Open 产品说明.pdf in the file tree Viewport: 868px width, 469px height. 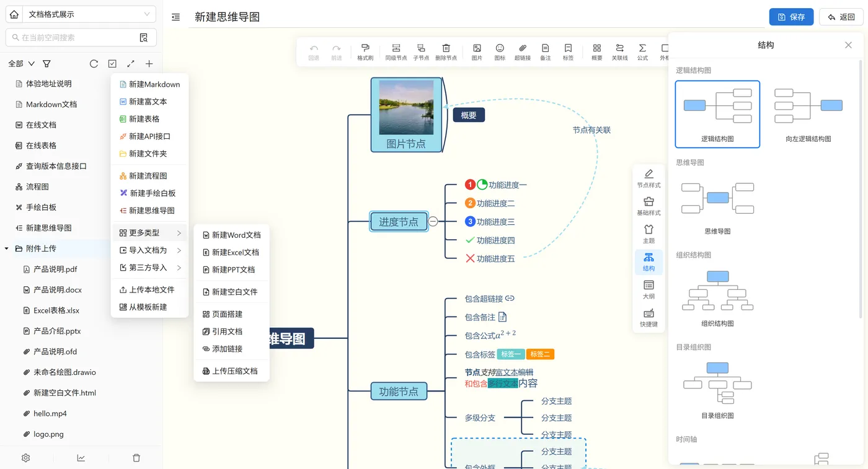pyautogui.click(x=55, y=270)
